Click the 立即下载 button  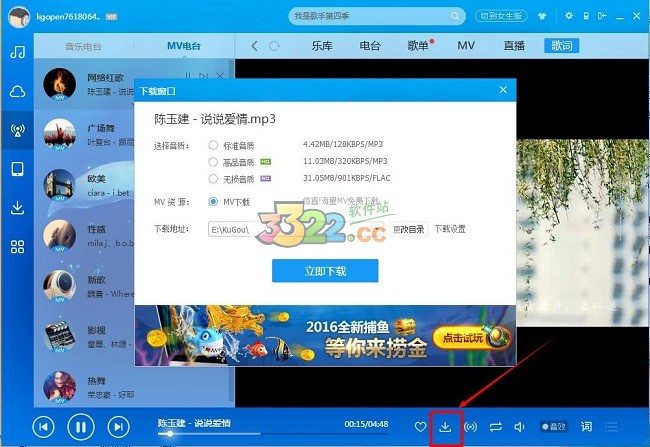pyautogui.click(x=325, y=271)
